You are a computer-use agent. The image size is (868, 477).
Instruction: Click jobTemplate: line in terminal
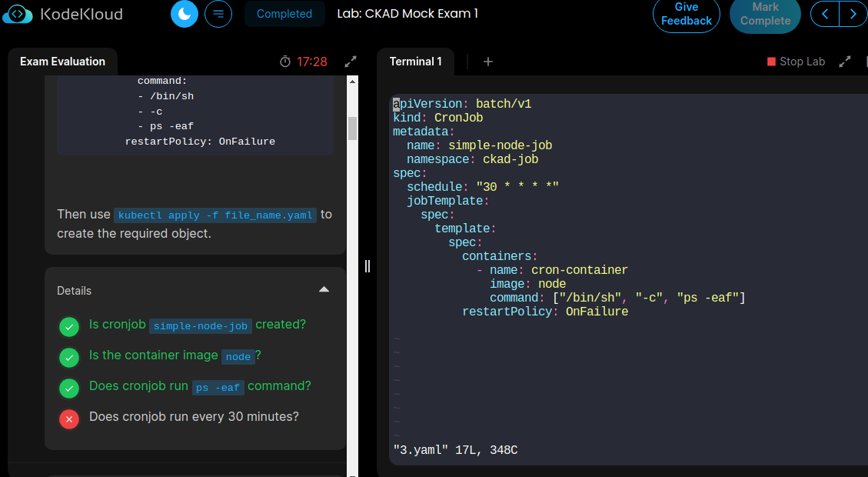click(448, 201)
